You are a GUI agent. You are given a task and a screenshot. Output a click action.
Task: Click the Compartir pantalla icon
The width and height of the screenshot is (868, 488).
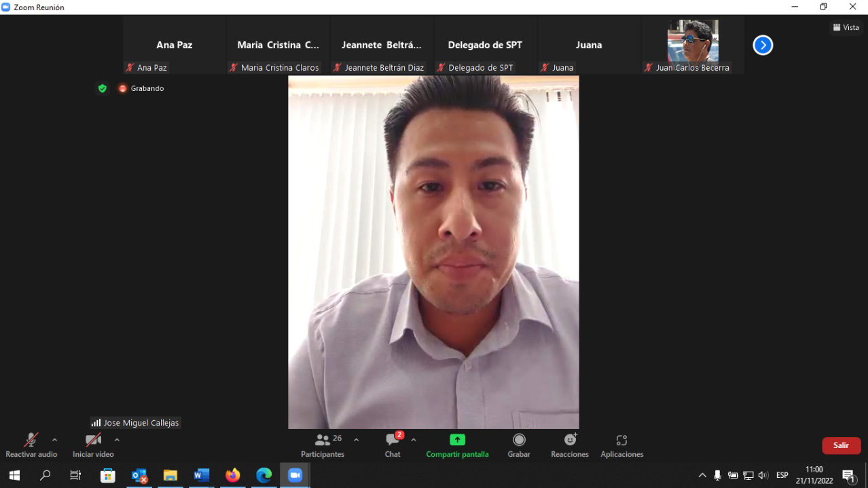pyautogui.click(x=457, y=440)
